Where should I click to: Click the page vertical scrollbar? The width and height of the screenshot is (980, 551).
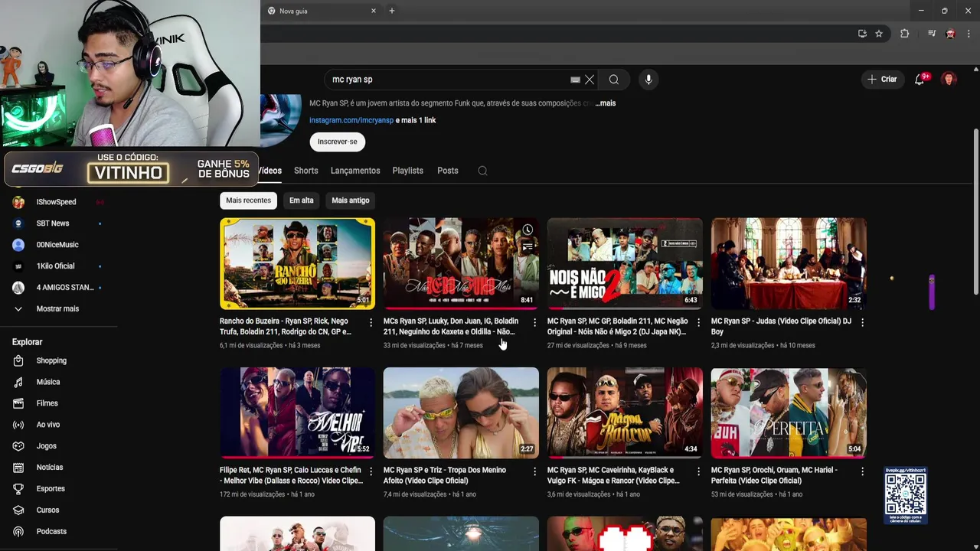(x=975, y=210)
